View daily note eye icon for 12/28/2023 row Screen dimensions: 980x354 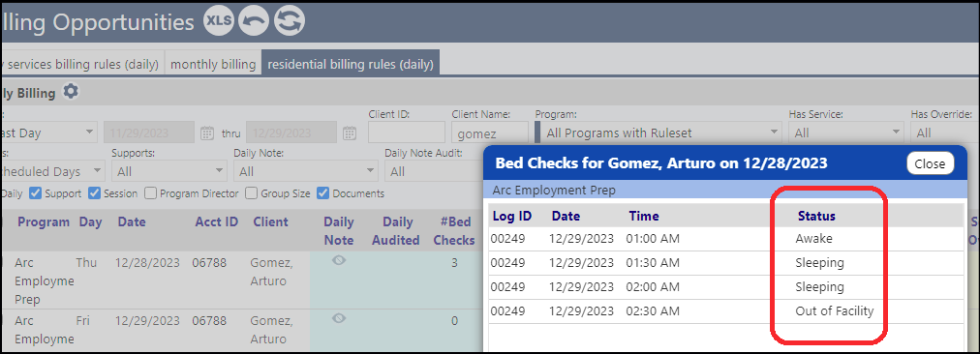[x=339, y=261]
